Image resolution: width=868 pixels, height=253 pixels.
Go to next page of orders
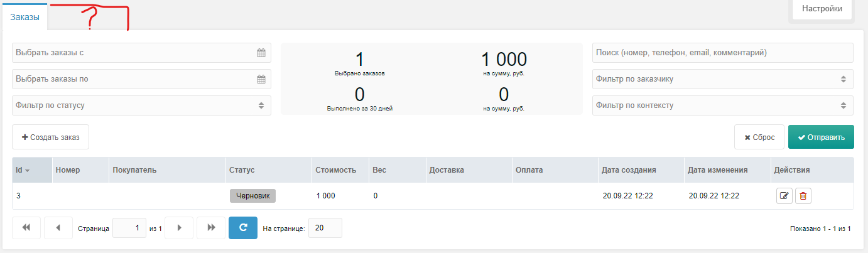click(179, 228)
